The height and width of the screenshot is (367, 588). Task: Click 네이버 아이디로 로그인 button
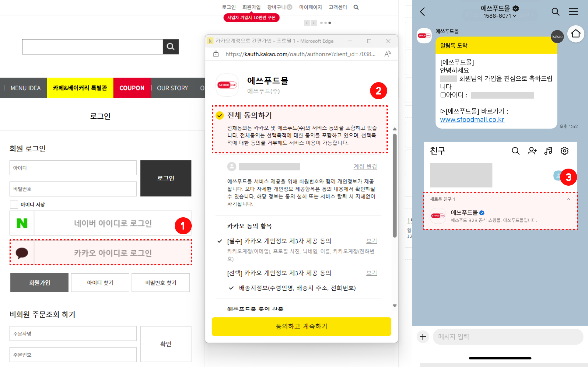click(100, 223)
